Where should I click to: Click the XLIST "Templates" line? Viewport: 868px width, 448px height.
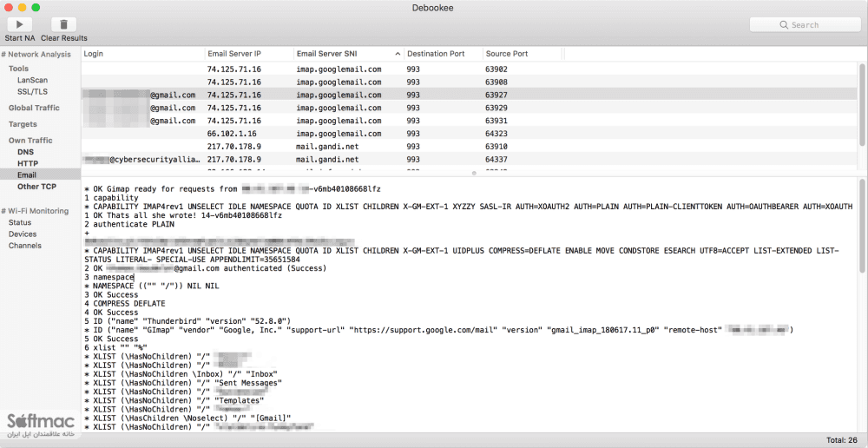pyautogui.click(x=174, y=400)
